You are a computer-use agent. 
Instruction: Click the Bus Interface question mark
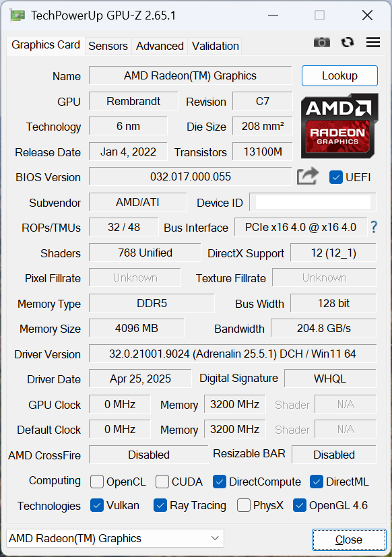(374, 227)
